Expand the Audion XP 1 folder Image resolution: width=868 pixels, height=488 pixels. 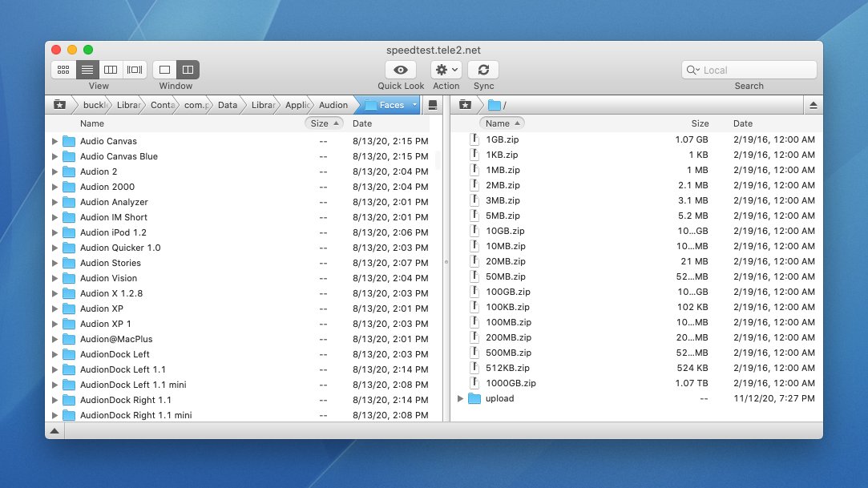click(55, 324)
